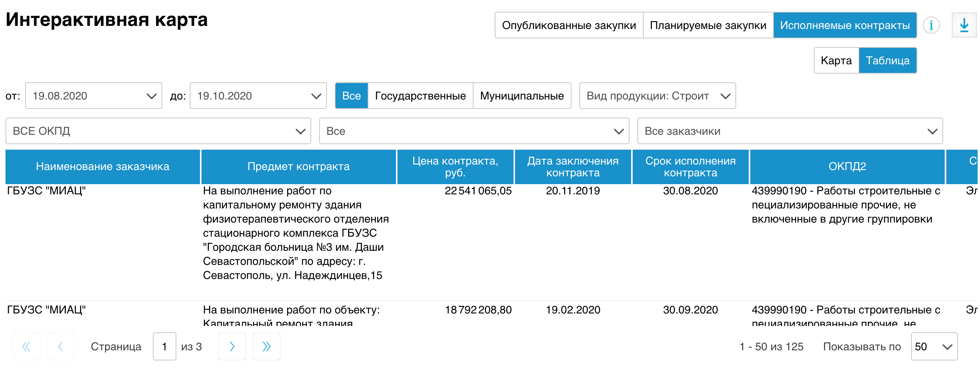The width and height of the screenshot is (980, 373).
Task: Click the page number input field
Action: [x=164, y=346]
